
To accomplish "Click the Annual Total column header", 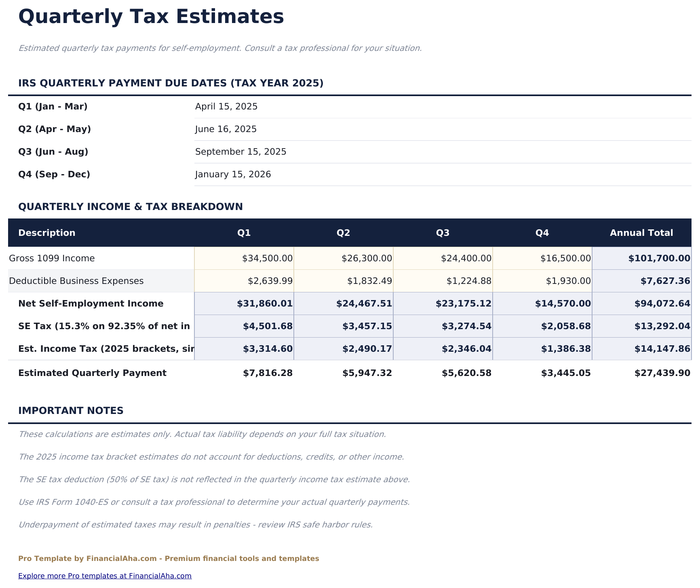I will tap(641, 233).
